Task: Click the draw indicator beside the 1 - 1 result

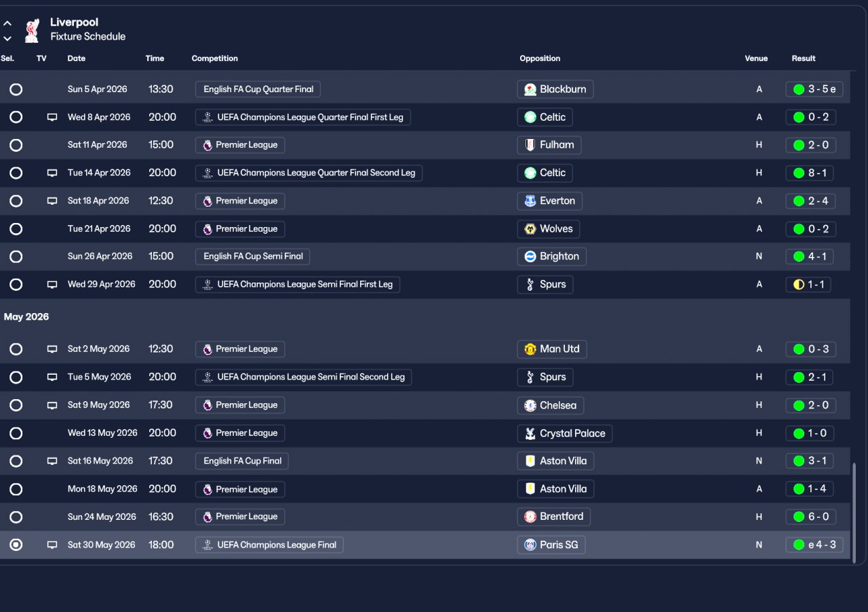Action: (x=799, y=285)
